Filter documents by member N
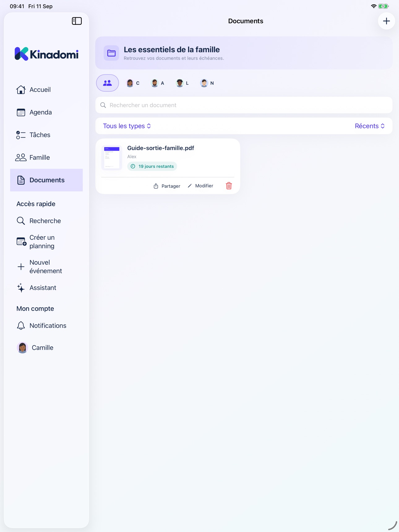This screenshot has width=399, height=532. pos(207,83)
